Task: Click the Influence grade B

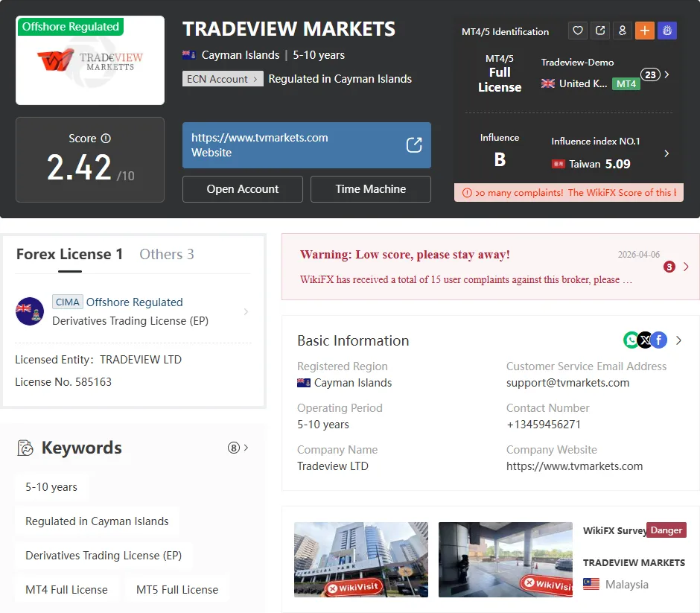Action: tap(500, 160)
